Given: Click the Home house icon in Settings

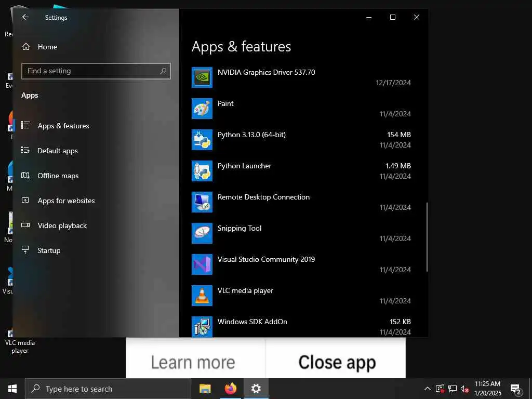Looking at the screenshot, I should pos(26,46).
